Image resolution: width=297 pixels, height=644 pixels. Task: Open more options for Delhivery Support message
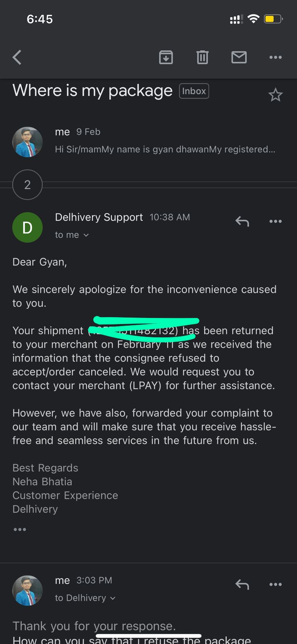point(275,221)
